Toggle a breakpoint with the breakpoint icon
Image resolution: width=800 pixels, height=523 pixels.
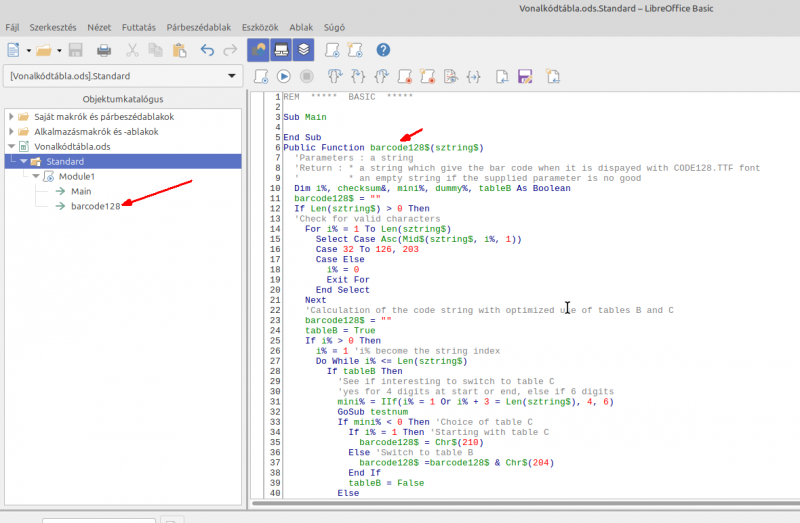coord(405,77)
